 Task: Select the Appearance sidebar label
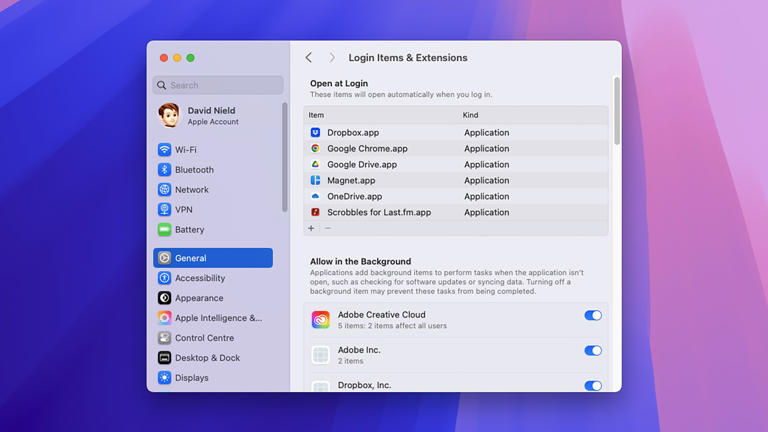point(199,298)
